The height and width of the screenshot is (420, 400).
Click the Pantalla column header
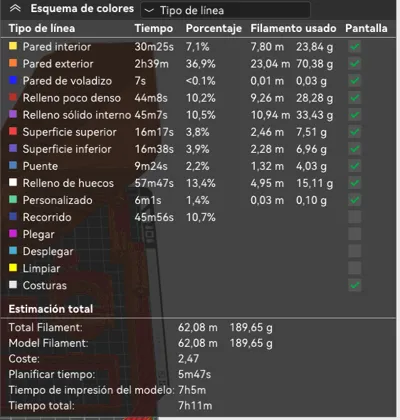pyautogui.click(x=366, y=28)
